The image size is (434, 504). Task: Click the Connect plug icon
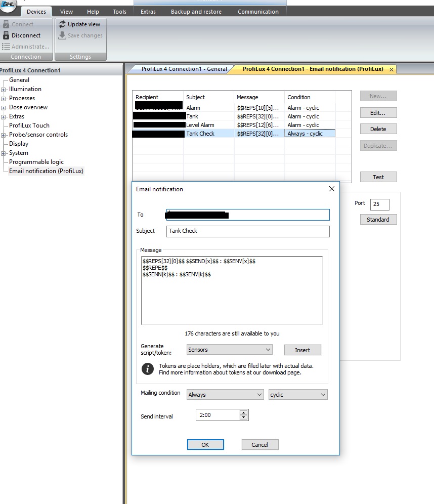pyautogui.click(x=6, y=24)
